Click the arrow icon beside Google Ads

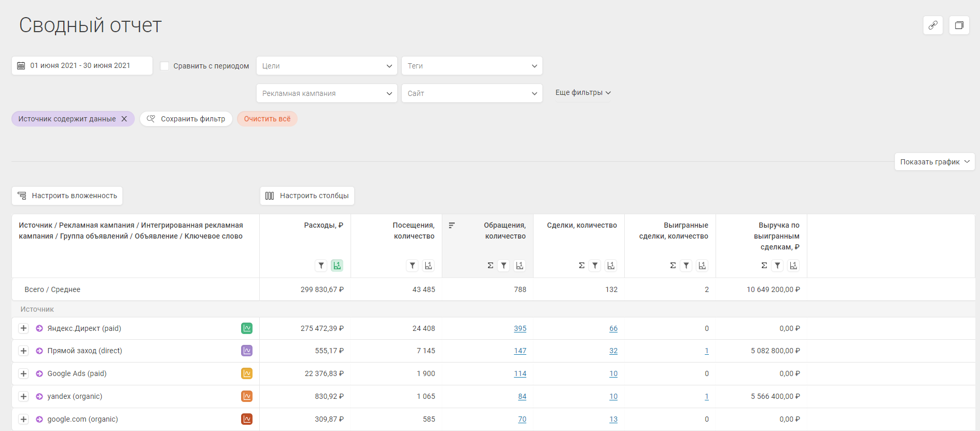pyautogui.click(x=39, y=374)
